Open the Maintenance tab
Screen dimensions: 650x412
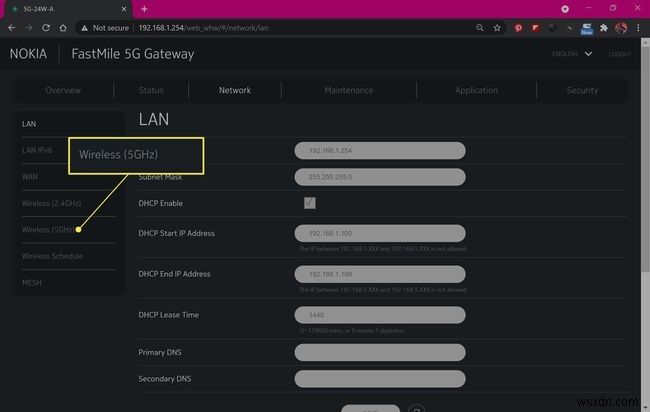pos(349,90)
